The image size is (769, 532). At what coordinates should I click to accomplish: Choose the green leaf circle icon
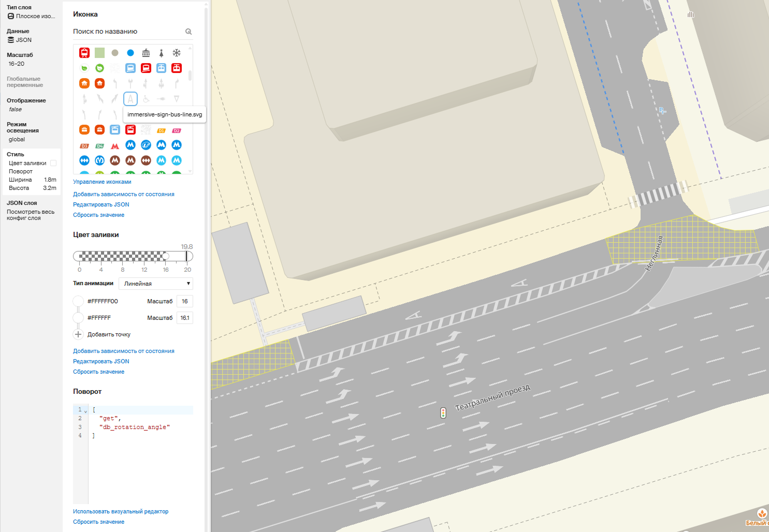point(99,68)
